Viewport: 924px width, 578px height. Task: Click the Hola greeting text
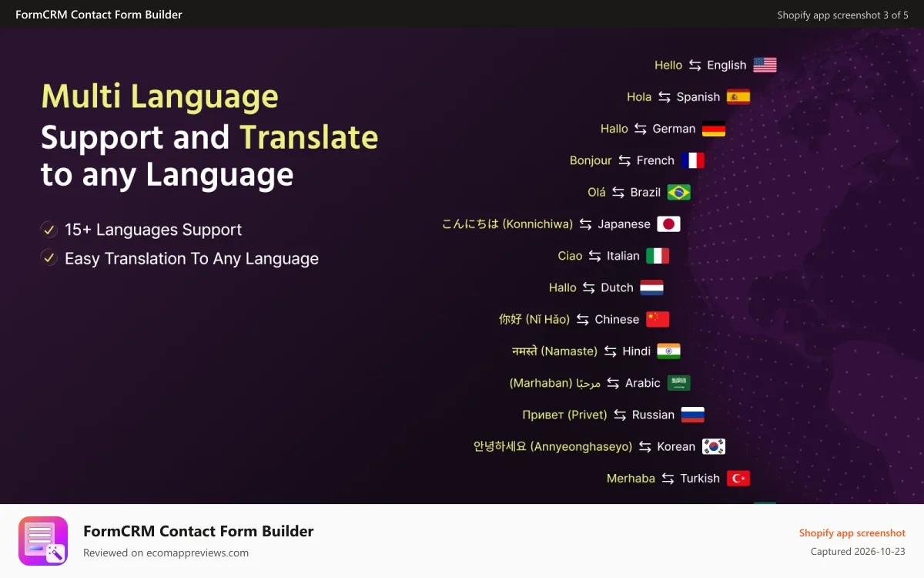point(639,97)
